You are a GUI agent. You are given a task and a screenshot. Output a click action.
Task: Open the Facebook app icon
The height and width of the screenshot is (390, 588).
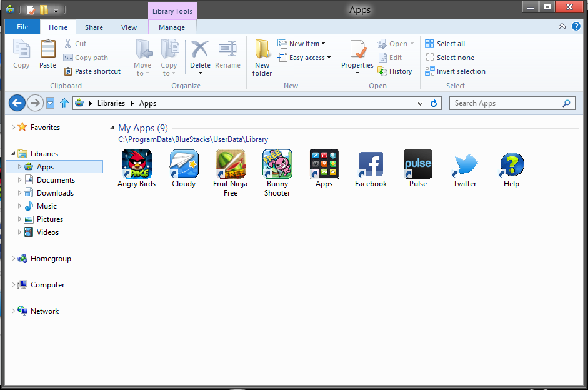click(x=371, y=164)
